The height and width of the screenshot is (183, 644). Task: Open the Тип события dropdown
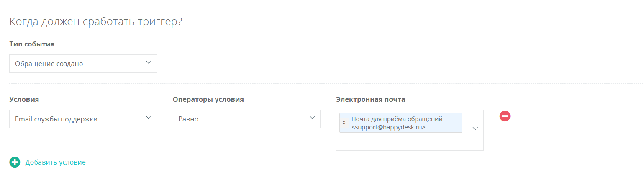[x=83, y=64]
